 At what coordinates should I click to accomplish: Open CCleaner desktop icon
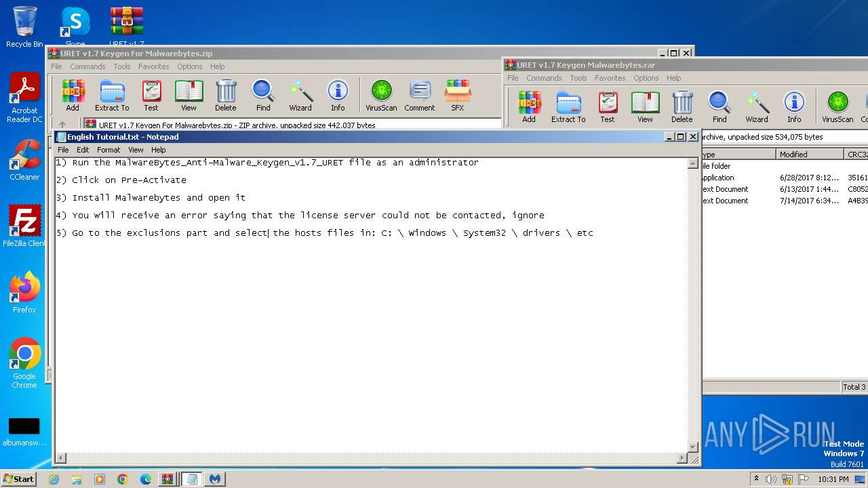click(24, 160)
